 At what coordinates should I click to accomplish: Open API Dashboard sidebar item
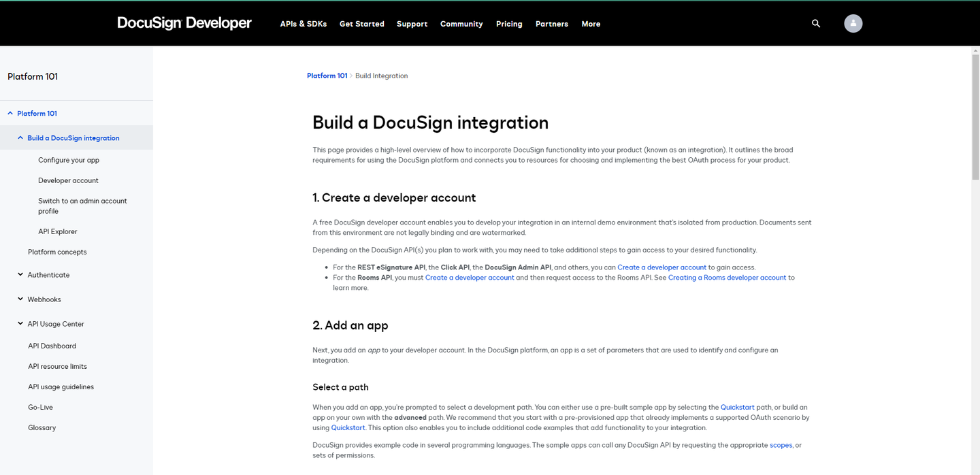click(52, 346)
